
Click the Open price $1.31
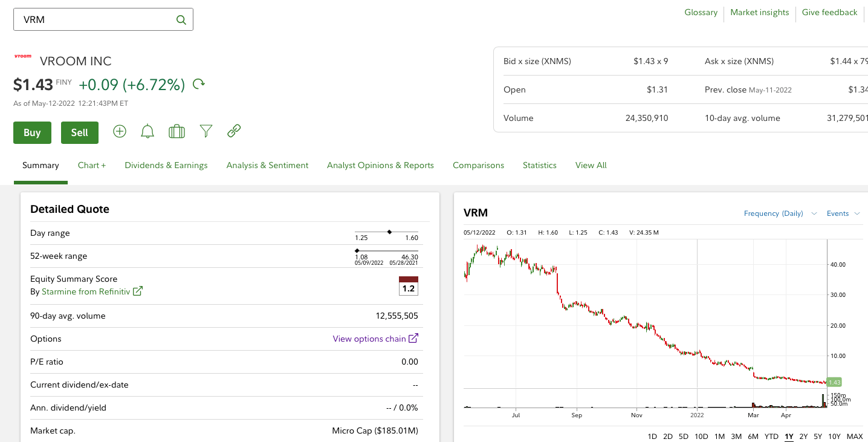(x=657, y=89)
